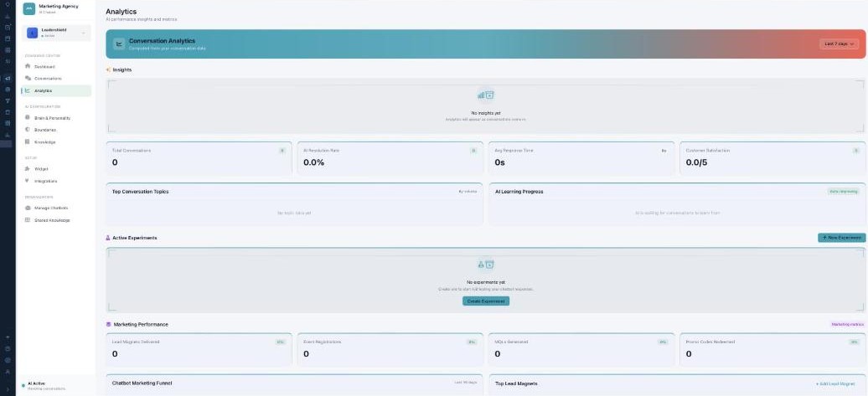Click the Analytics page title
Viewport: 868px width, 396px height.
point(121,12)
